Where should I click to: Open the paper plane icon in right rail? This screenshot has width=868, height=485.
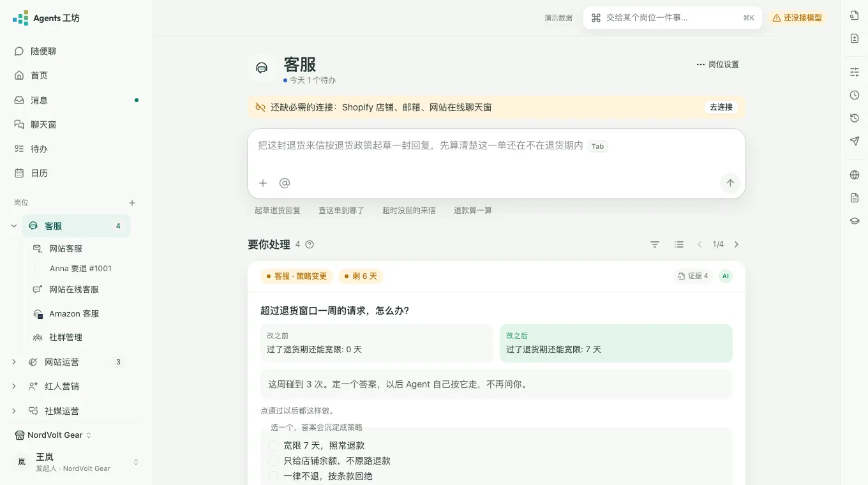coord(855,141)
